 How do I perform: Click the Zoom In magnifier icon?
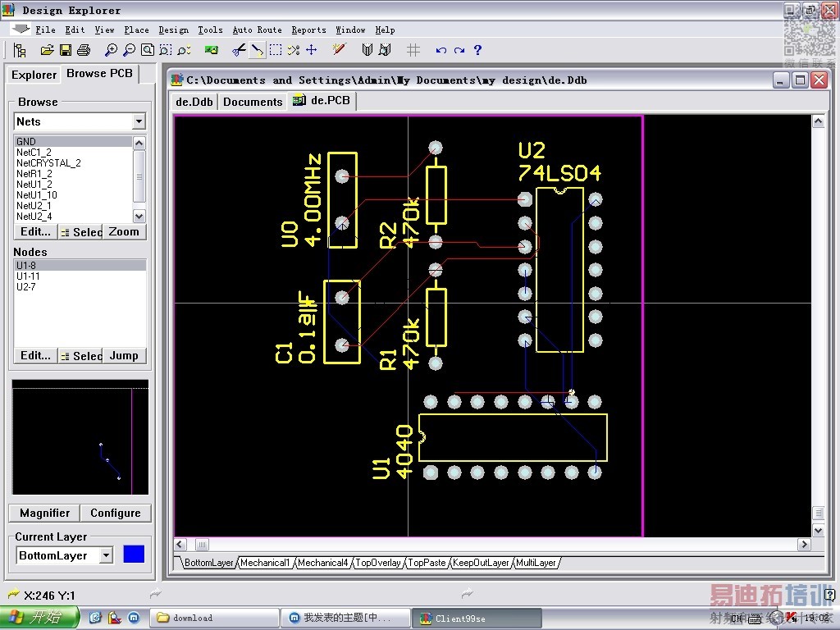tap(112, 50)
